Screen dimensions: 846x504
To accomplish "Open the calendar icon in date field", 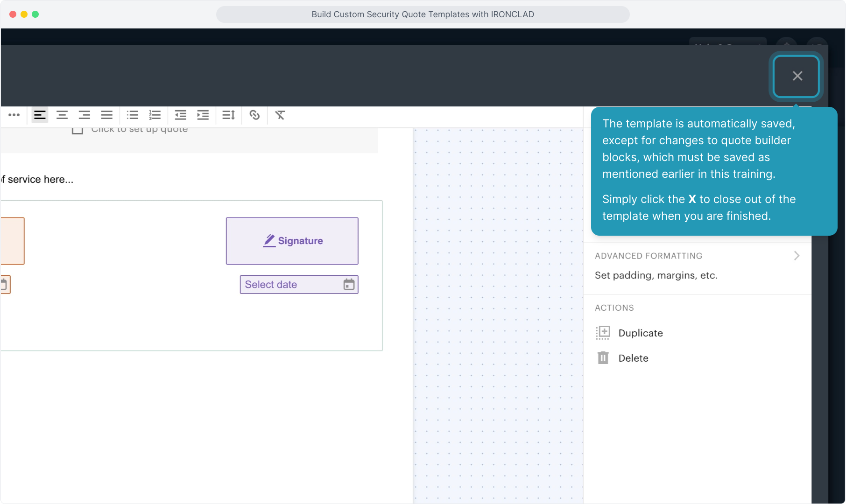I will click(349, 285).
